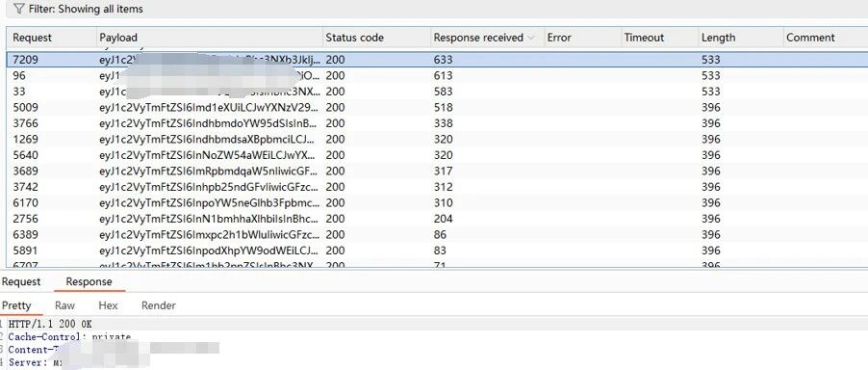Click payload starting eyJ1c2VyTmFtZSI6ImRpbmdqaW5n
This screenshot has height=370, width=868.
point(209,172)
